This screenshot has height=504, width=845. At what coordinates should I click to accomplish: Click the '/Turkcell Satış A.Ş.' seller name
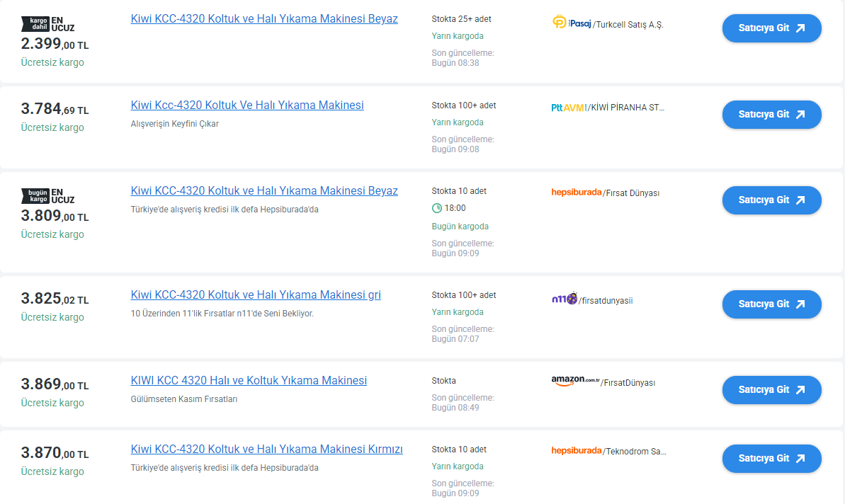[x=628, y=25]
